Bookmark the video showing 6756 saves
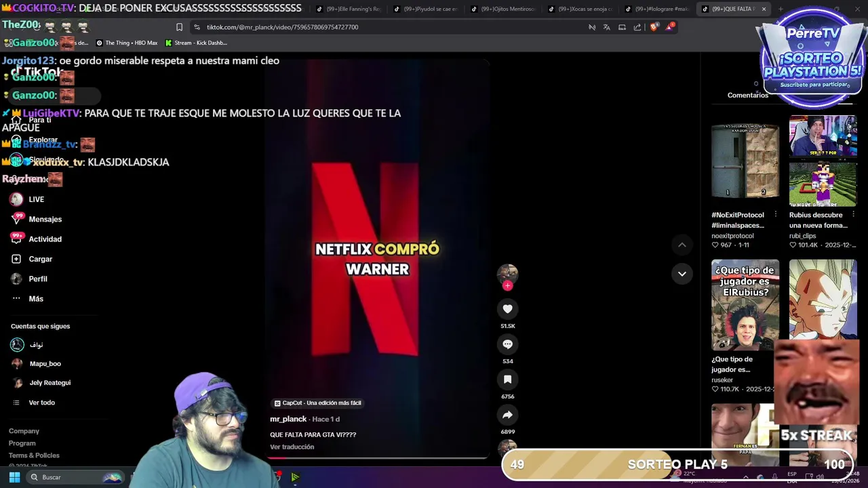The width and height of the screenshot is (868, 488). tap(507, 380)
